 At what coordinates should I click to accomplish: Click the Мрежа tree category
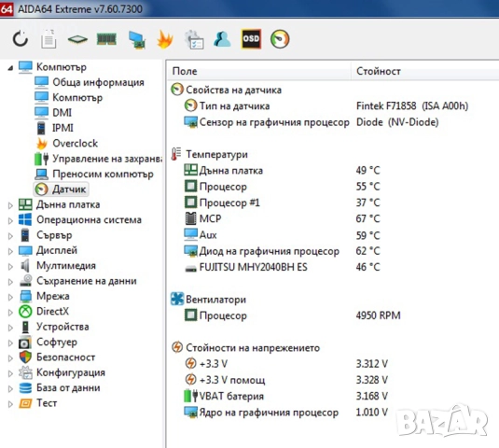44,296
